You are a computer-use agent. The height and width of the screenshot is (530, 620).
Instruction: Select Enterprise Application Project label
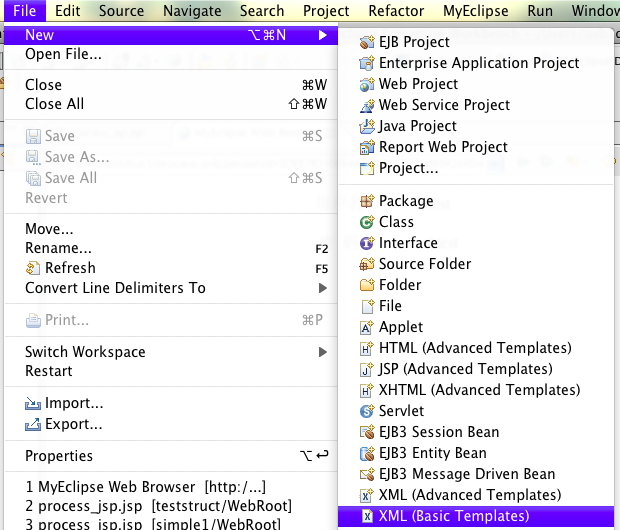pos(479,63)
